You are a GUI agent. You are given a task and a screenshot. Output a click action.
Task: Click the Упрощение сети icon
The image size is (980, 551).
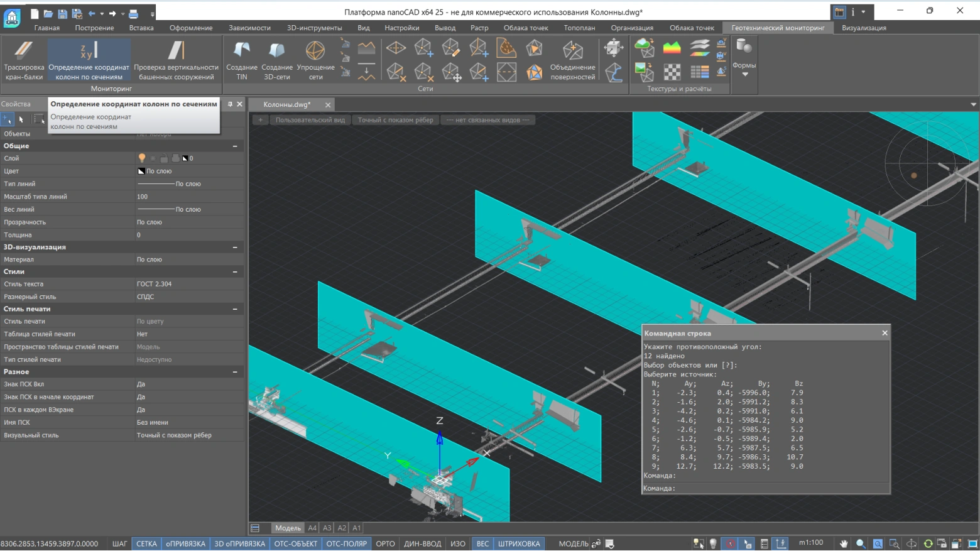click(315, 60)
